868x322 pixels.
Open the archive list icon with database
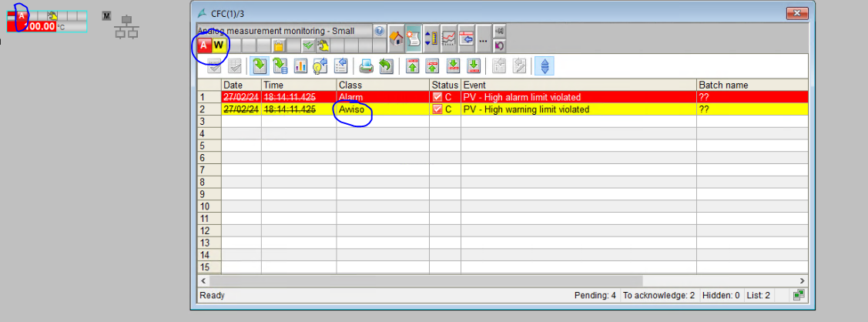(280, 66)
